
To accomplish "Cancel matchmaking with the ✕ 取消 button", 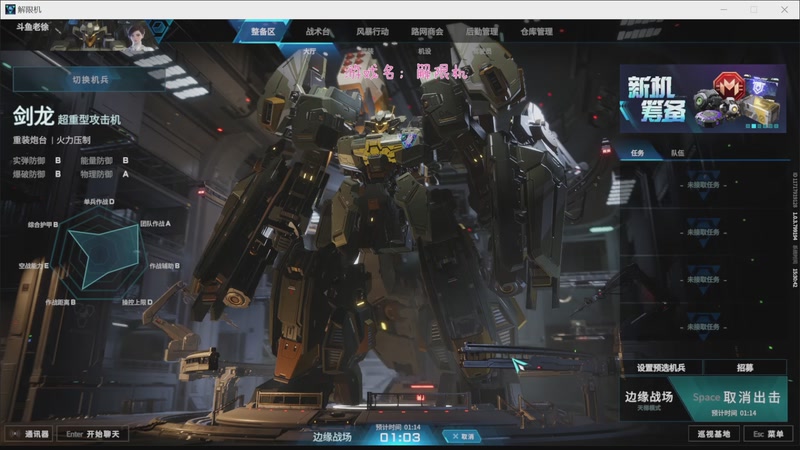I will coord(463,437).
